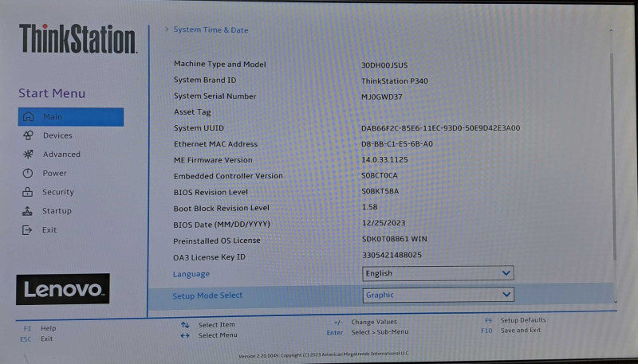The image size is (638, 364).
Task: Click F10 Save and Exit shortcut
Action: [x=510, y=331]
